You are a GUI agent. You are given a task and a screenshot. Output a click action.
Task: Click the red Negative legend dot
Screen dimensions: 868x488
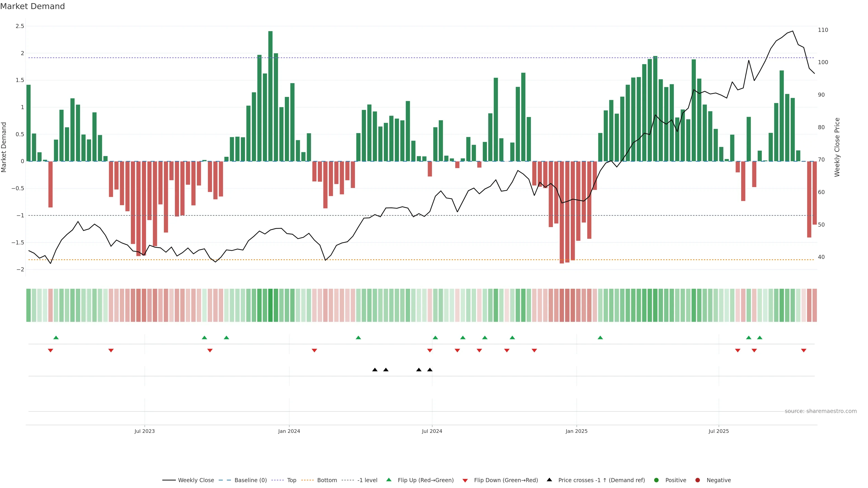[x=698, y=480]
